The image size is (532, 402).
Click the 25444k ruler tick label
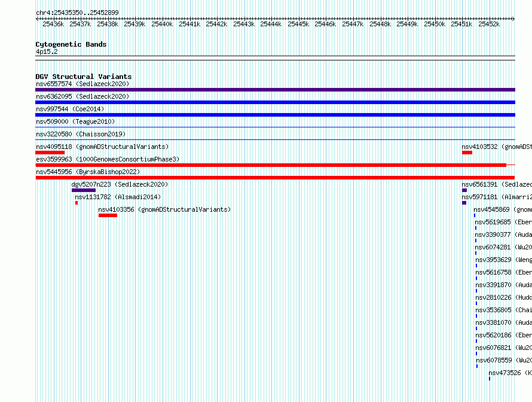pos(271,24)
